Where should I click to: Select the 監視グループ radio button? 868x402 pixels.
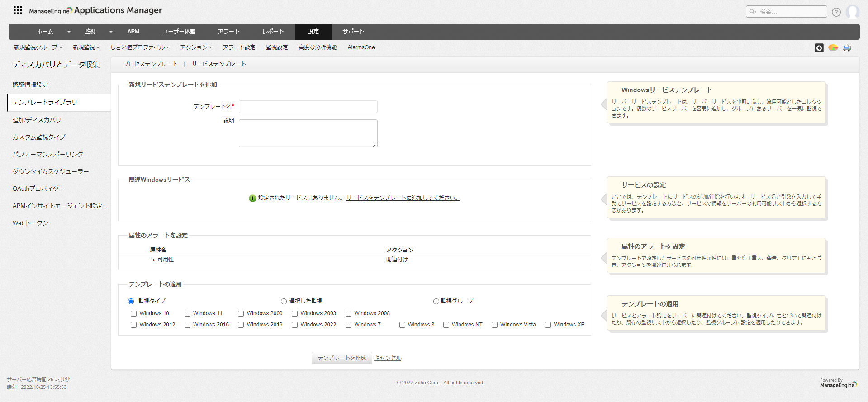pyautogui.click(x=436, y=301)
